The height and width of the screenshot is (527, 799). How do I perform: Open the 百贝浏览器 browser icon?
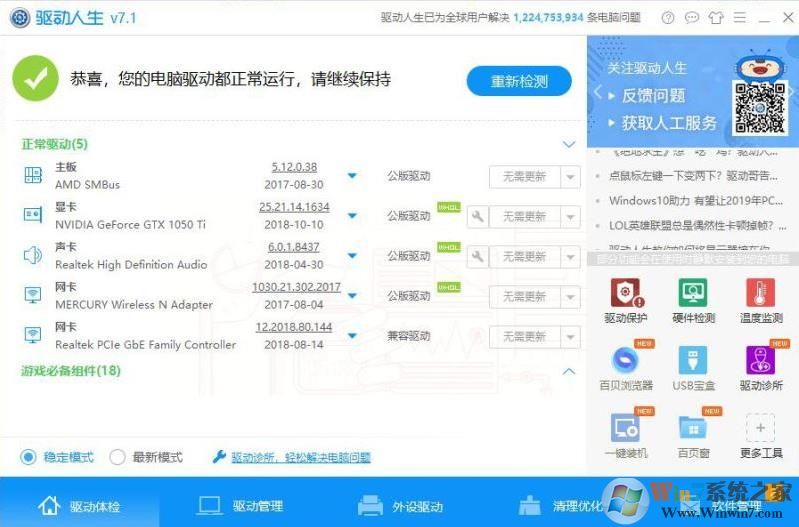(x=625, y=361)
